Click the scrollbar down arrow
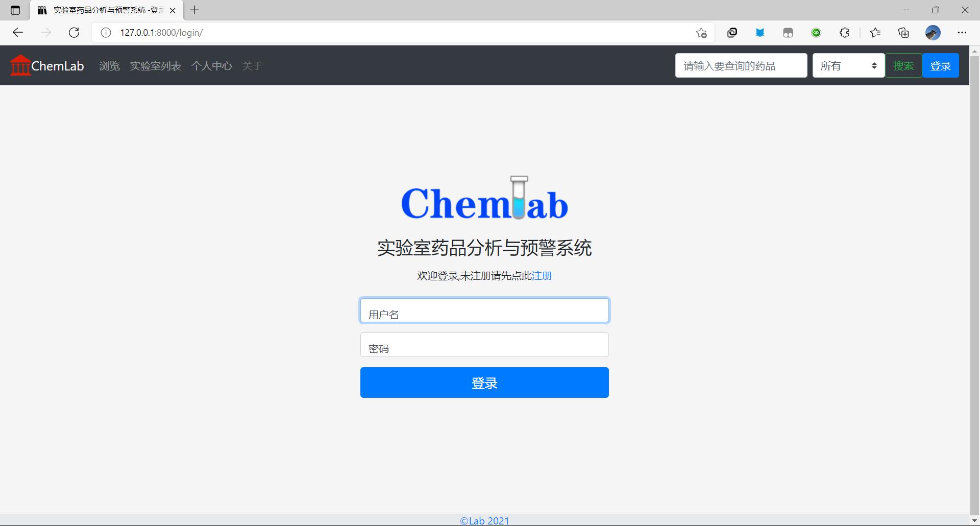 tap(974, 520)
